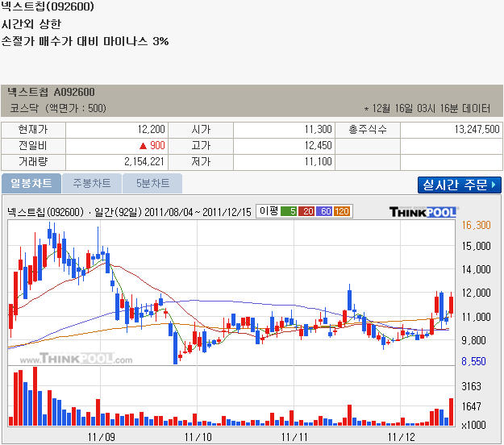
Task: Click the 전일비 change value 900
Action: (x=157, y=146)
